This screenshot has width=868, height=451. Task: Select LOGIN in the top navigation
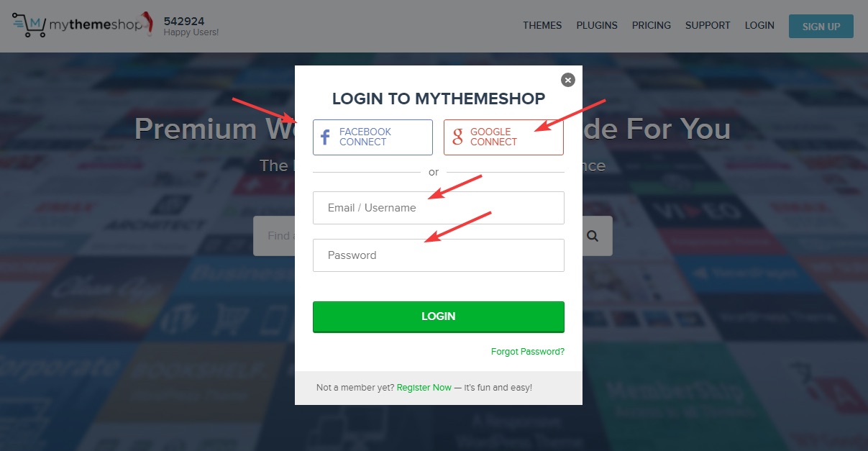(759, 25)
